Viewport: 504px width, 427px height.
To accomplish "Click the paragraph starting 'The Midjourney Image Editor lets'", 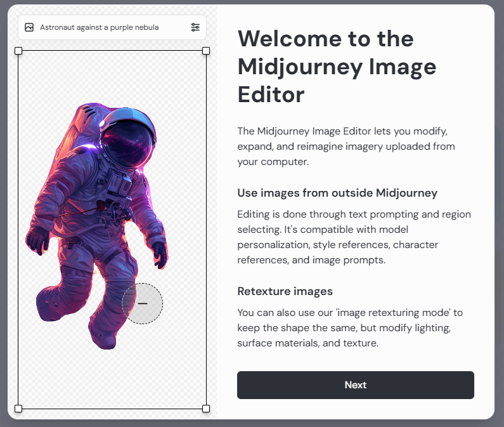I will coord(346,147).
